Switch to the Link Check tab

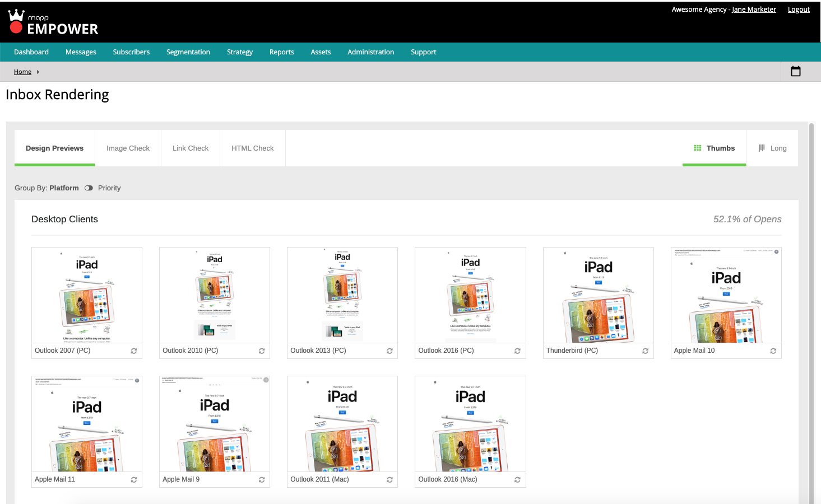tap(191, 148)
